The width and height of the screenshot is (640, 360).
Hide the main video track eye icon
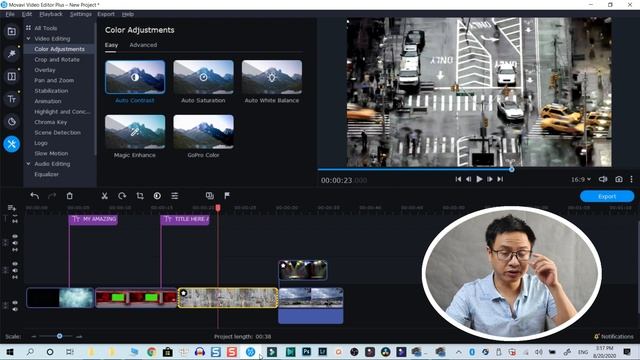(x=15, y=303)
